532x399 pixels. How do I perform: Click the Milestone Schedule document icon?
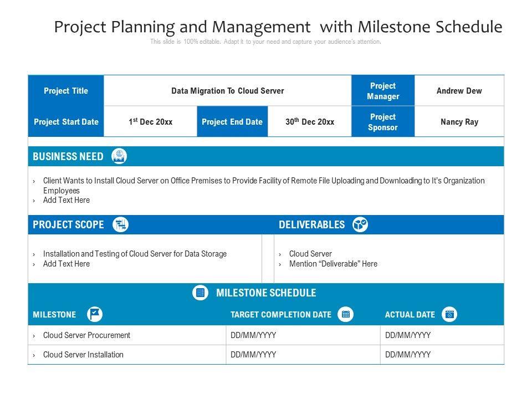coord(200,293)
